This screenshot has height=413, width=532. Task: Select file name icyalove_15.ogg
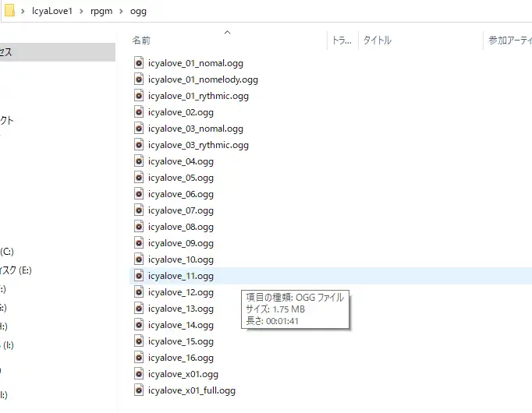point(180,341)
